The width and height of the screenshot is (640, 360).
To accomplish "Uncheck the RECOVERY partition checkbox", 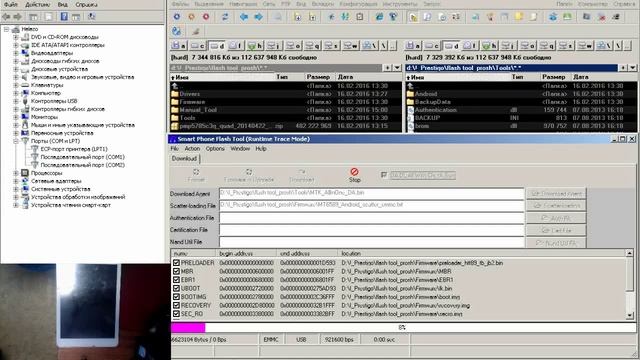I will coord(176,305).
